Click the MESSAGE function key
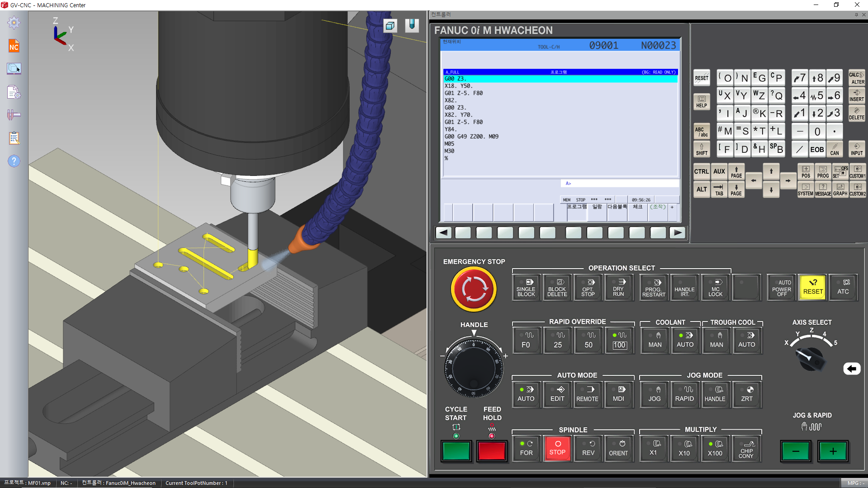The height and width of the screenshot is (488, 868). click(x=823, y=190)
